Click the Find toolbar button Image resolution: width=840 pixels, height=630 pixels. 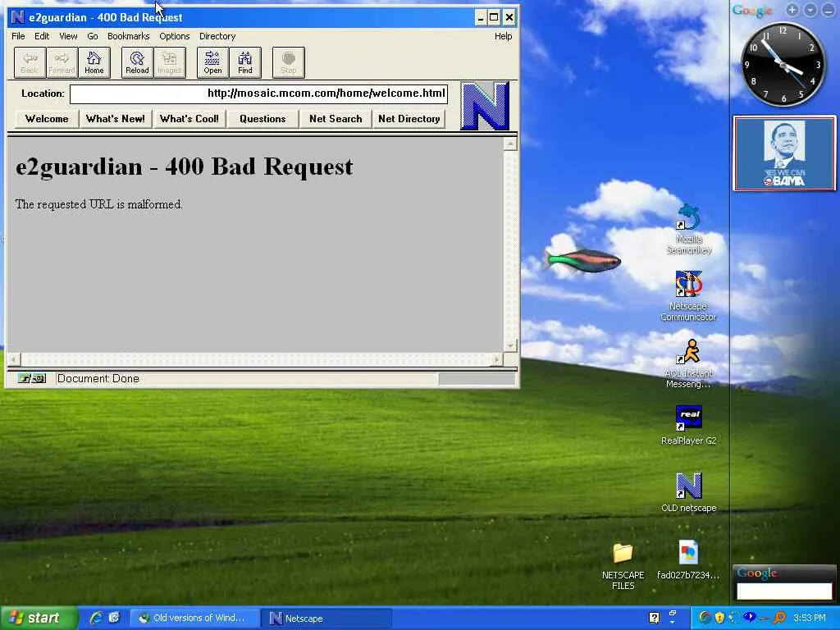tap(244, 62)
